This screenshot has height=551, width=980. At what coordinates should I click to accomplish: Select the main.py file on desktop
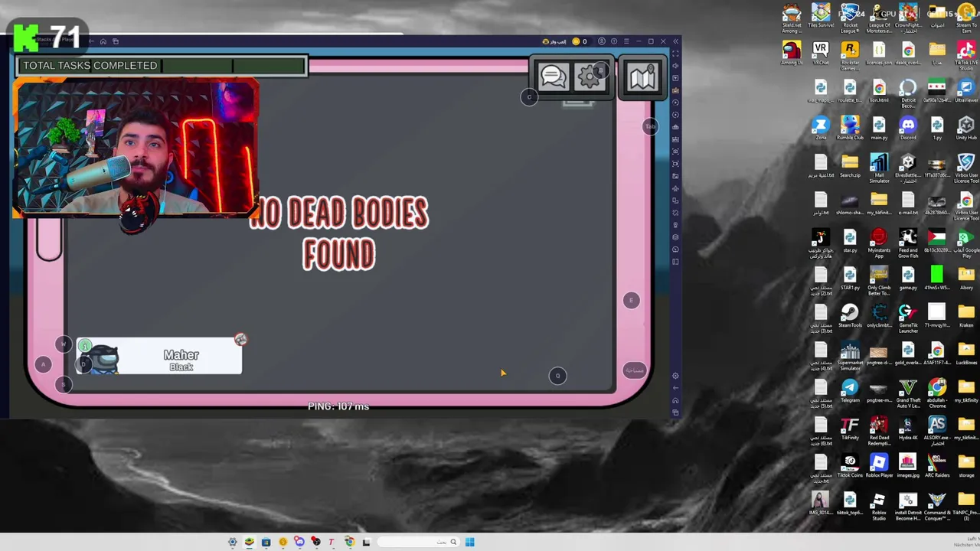[x=879, y=129]
